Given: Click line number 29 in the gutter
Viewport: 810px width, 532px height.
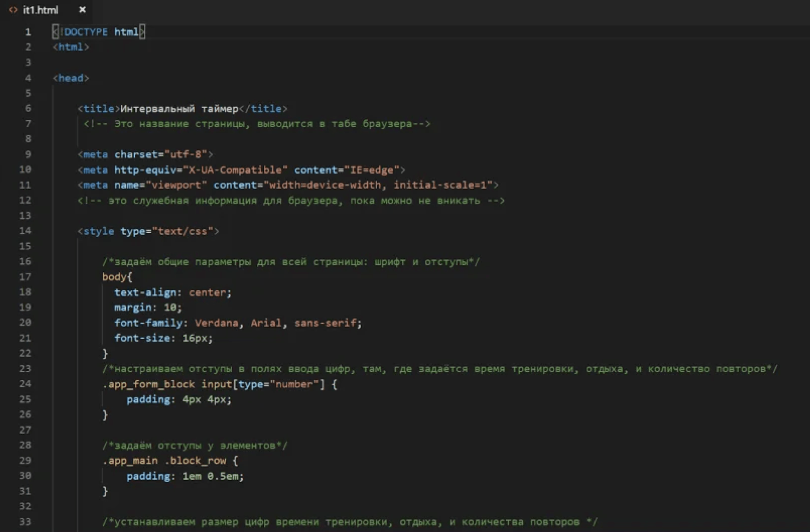Looking at the screenshot, I should pos(25,461).
